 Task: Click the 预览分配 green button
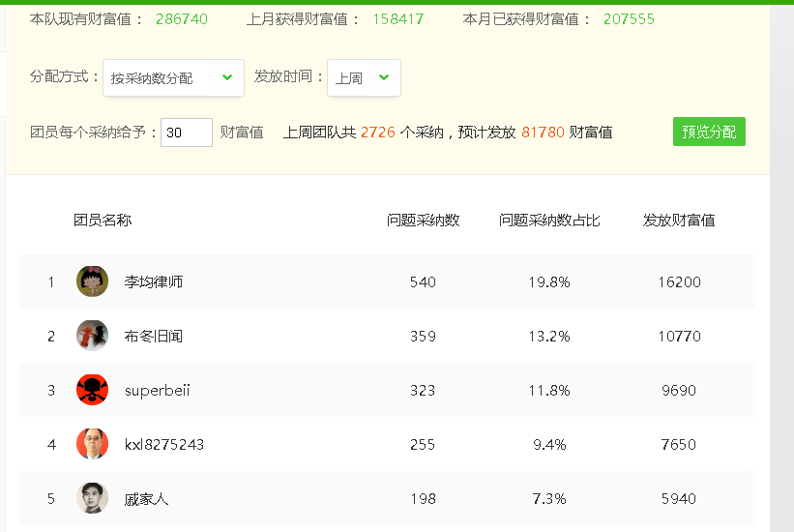pos(709,132)
